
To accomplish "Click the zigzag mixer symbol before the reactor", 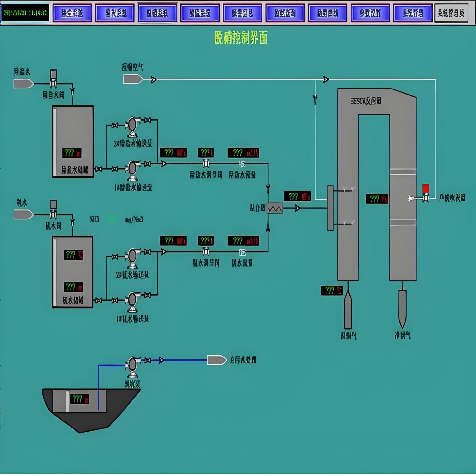I will click(275, 208).
